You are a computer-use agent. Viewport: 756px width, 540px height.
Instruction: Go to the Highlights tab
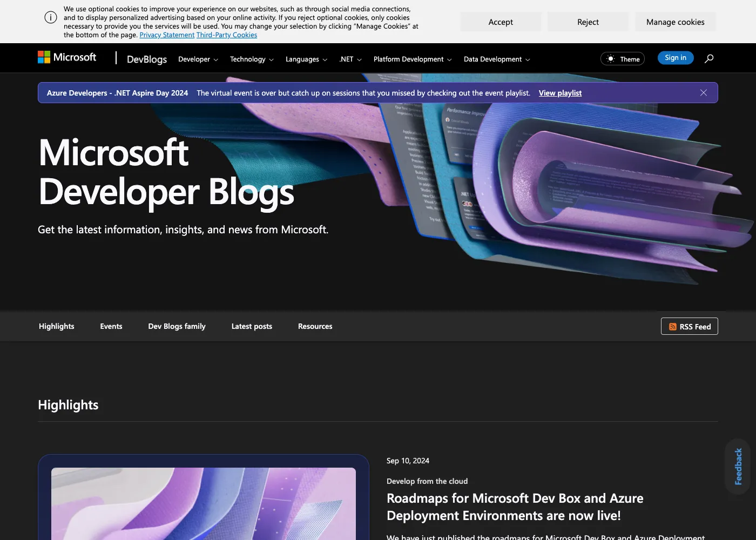pyautogui.click(x=57, y=326)
